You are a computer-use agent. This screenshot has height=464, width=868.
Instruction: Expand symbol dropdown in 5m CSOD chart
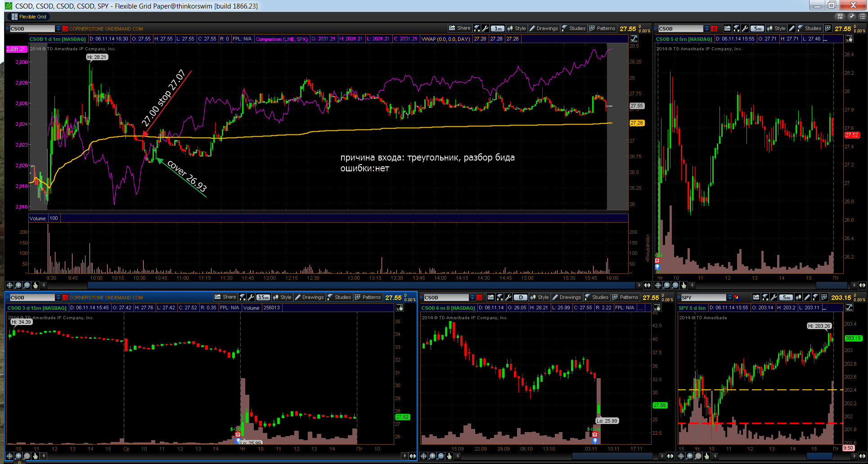click(707, 29)
